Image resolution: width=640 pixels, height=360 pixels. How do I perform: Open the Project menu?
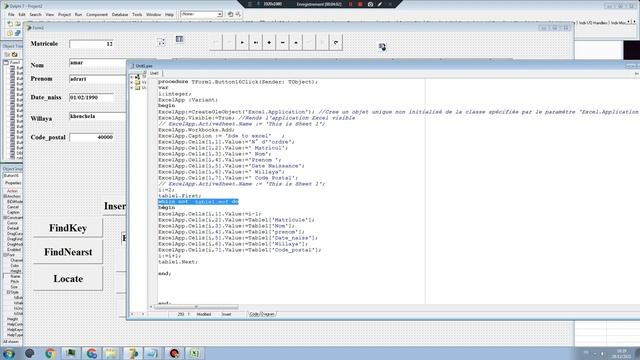[x=64, y=14]
